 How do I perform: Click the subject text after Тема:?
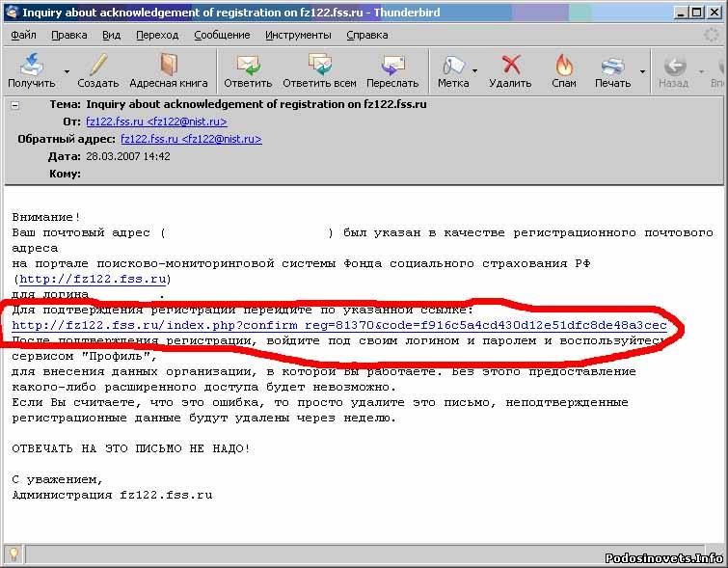(x=256, y=104)
